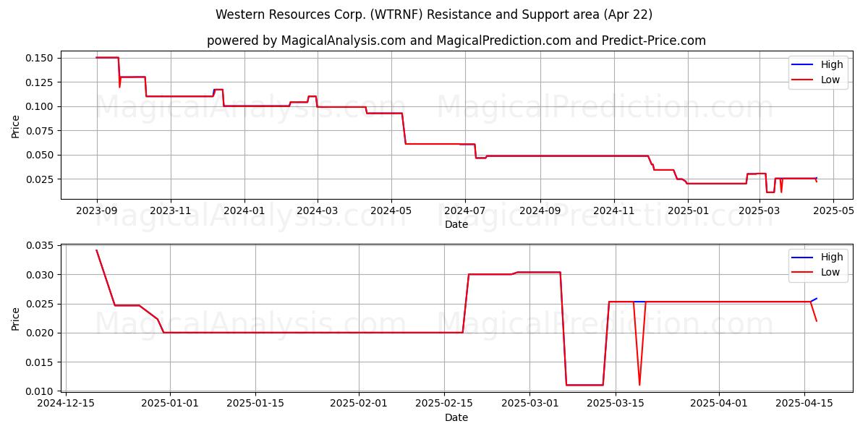
Task: Click the '2025-03' x-axis label in top chart
Action: (x=759, y=210)
